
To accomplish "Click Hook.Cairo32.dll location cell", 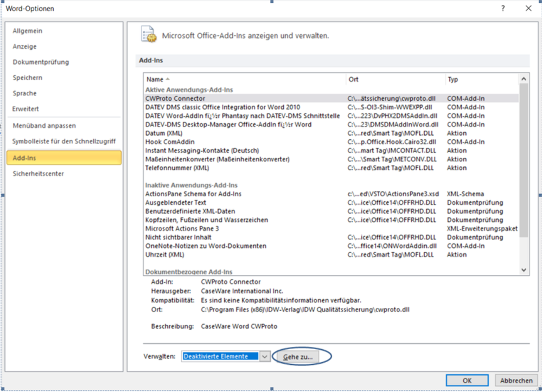I will [392, 142].
